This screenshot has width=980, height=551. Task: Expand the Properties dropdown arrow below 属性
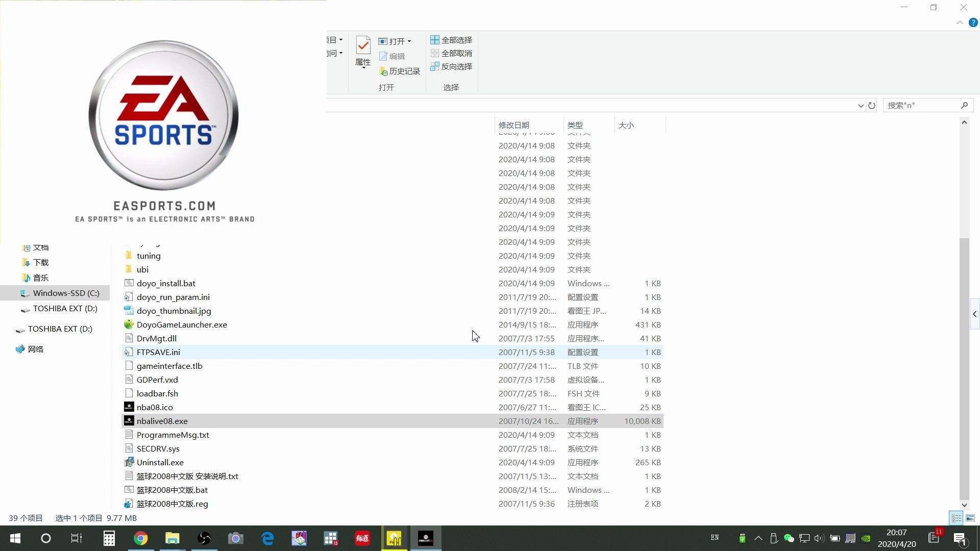pos(363,67)
